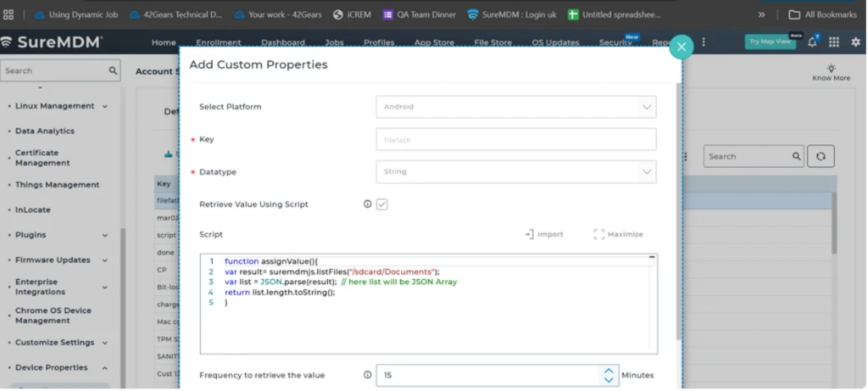Image resolution: width=868 pixels, height=391 pixels.
Task: Click the three-dot menu in the top bar
Action: (703, 42)
